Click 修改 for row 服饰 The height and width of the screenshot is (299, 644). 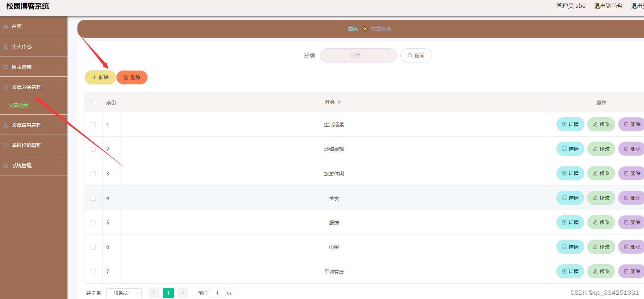[601, 222]
